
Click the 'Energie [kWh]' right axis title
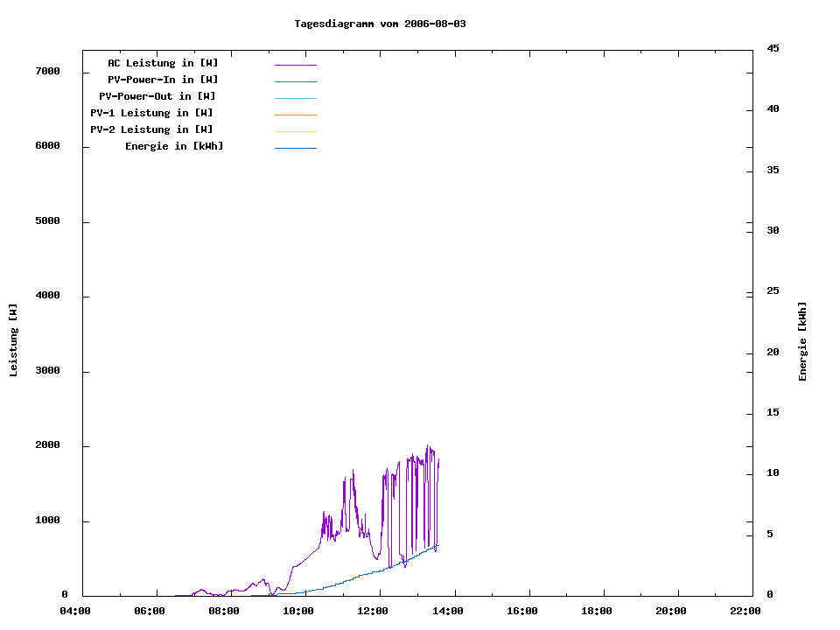click(802, 341)
